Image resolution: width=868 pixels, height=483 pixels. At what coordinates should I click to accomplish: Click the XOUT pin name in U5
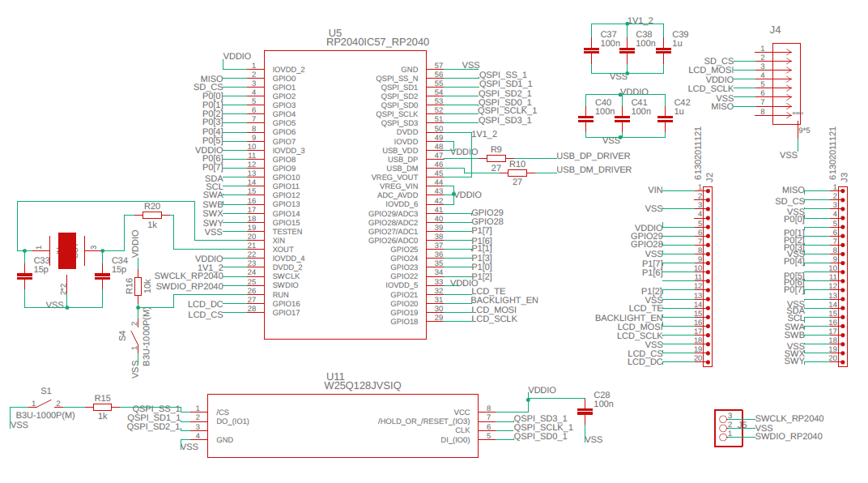click(x=283, y=250)
